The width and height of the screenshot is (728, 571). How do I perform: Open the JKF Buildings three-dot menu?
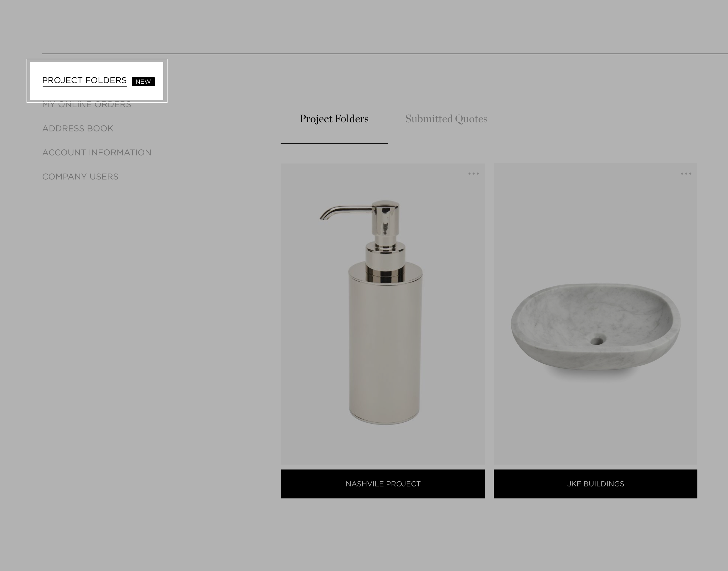click(x=686, y=174)
